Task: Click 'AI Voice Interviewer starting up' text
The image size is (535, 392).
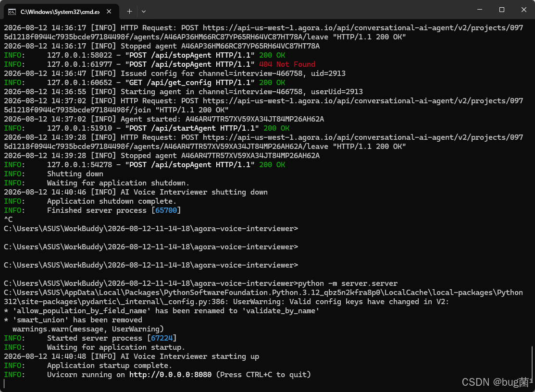Action: (x=190, y=356)
